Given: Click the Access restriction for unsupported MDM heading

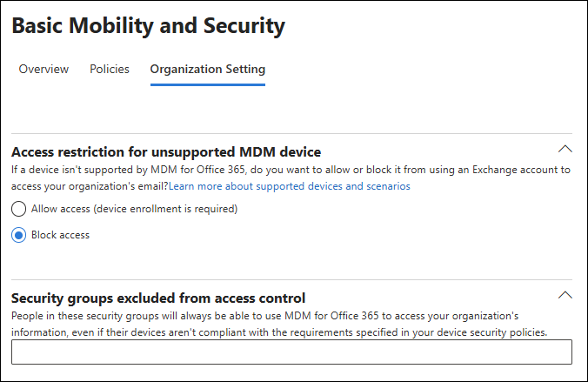Looking at the screenshot, I should coord(166,151).
